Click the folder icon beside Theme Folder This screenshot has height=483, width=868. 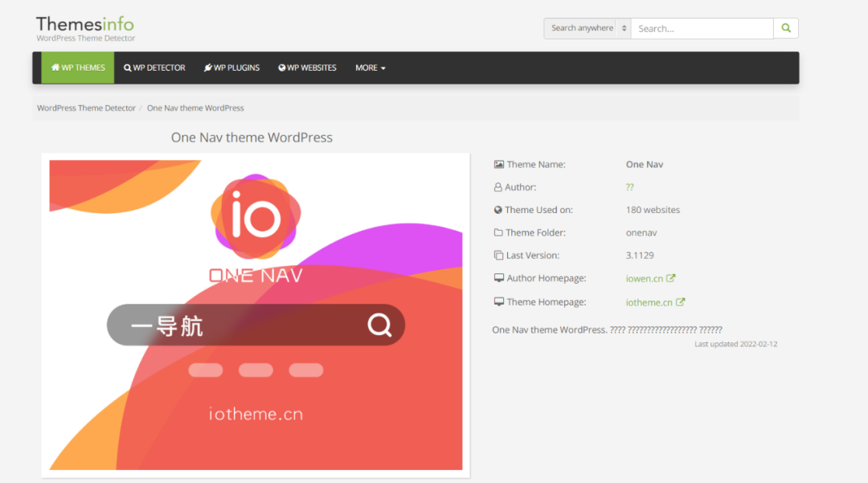498,232
